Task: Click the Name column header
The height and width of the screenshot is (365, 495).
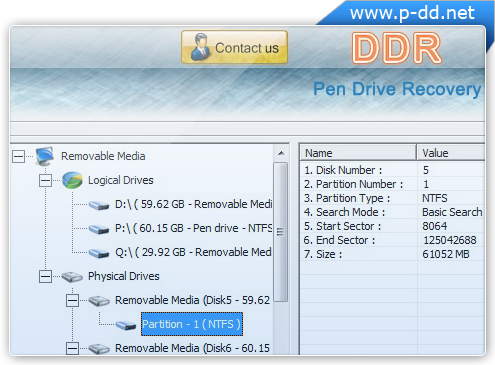Action: pos(358,153)
